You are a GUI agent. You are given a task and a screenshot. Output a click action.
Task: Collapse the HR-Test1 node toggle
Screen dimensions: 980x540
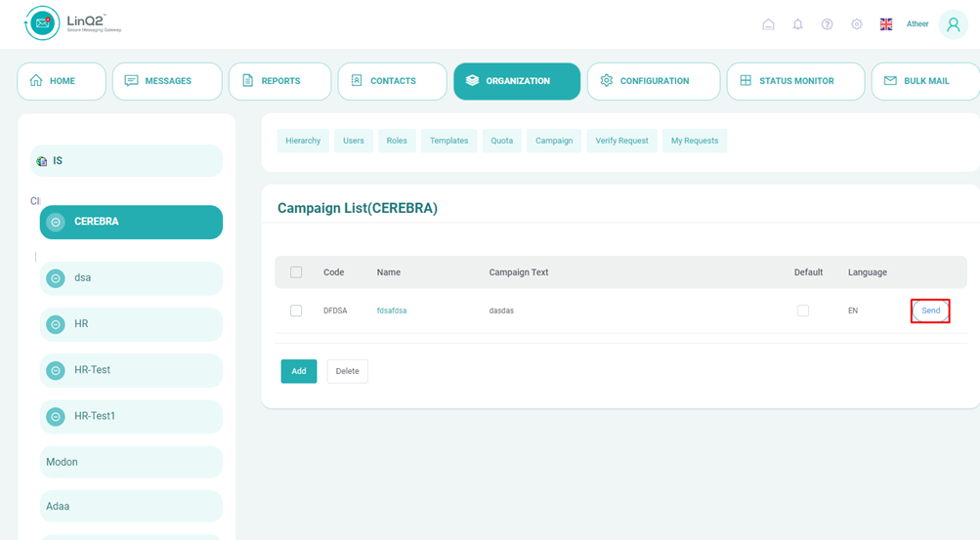[x=56, y=416]
